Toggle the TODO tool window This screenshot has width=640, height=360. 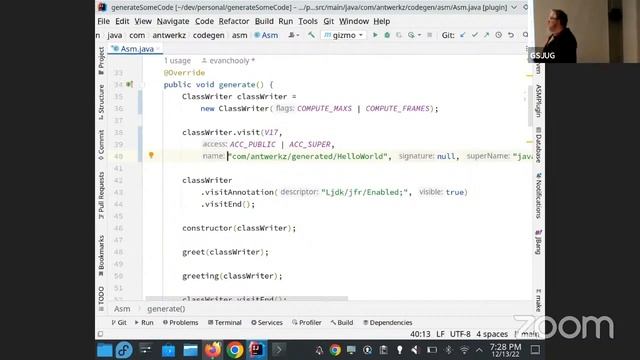[x=101, y=299]
